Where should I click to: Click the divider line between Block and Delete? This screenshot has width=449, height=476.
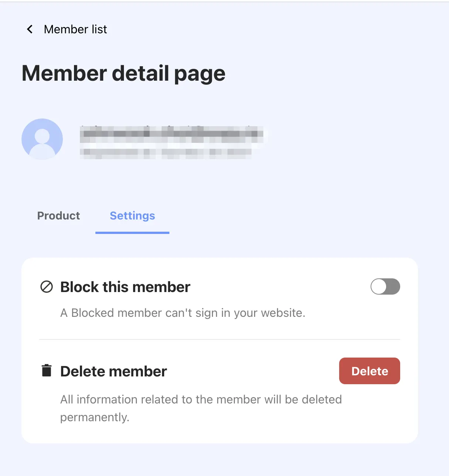click(220, 339)
